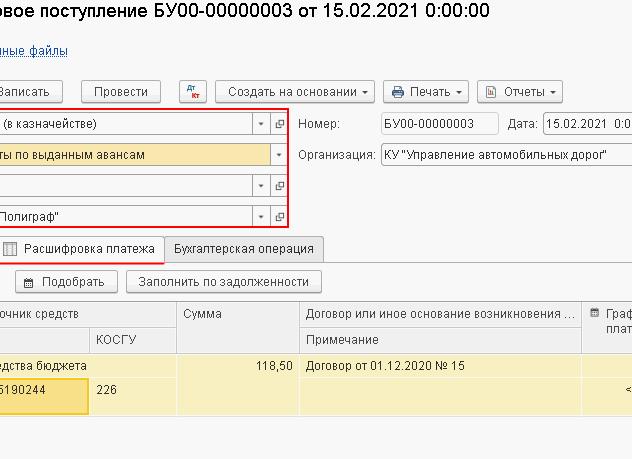Click the Дата field 15.02.2021
The height and width of the screenshot is (459, 632).
588,124
